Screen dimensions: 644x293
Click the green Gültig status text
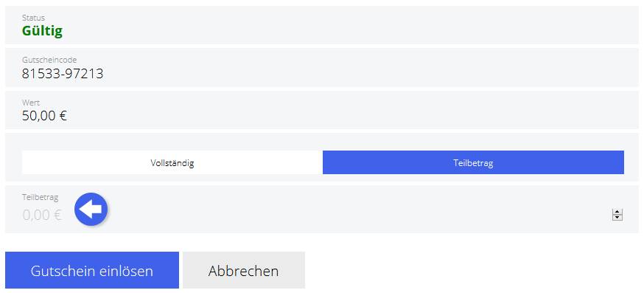[x=42, y=31]
